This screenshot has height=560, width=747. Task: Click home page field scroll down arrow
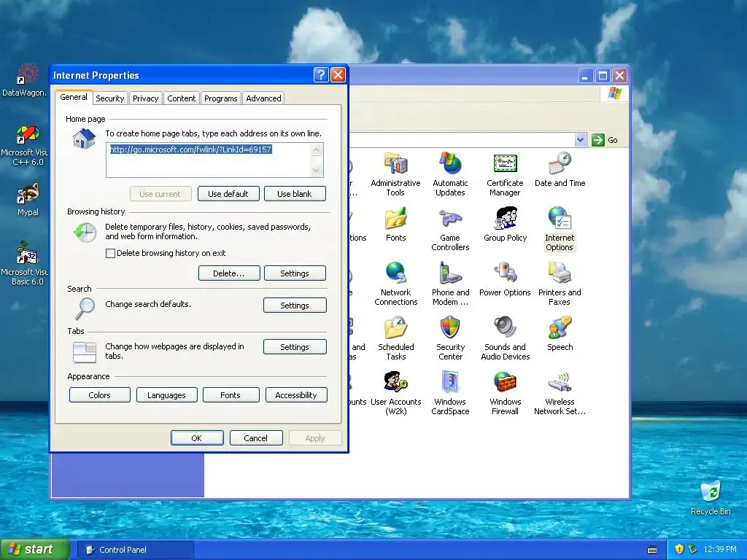[317, 170]
